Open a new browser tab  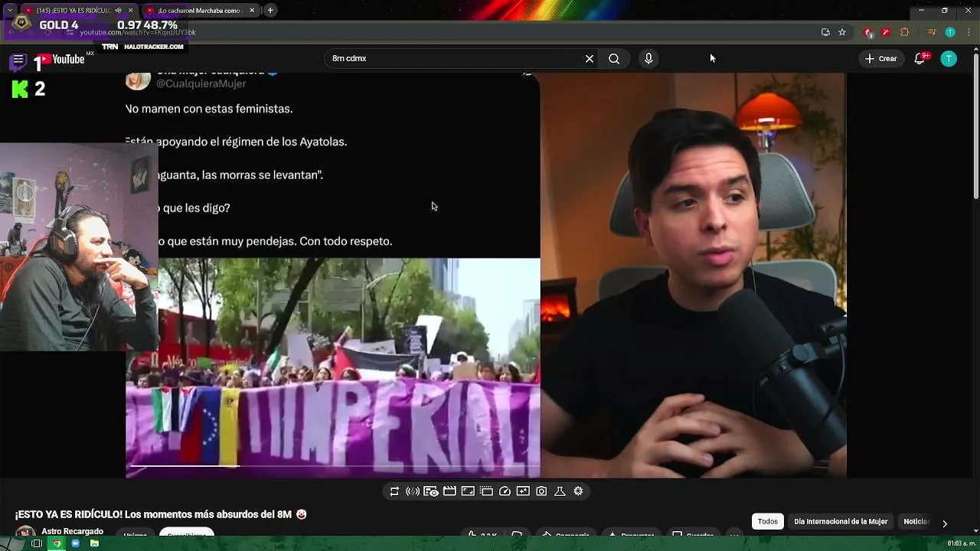click(270, 10)
